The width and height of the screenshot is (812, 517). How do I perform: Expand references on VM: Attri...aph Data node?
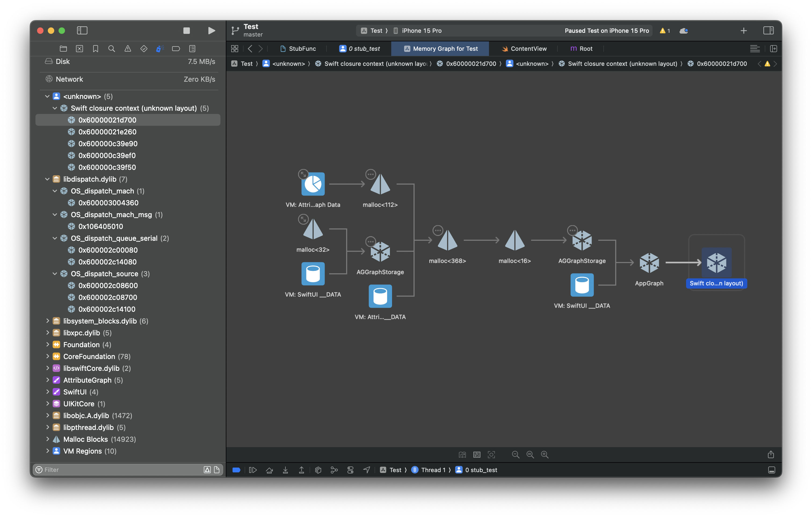point(303,174)
